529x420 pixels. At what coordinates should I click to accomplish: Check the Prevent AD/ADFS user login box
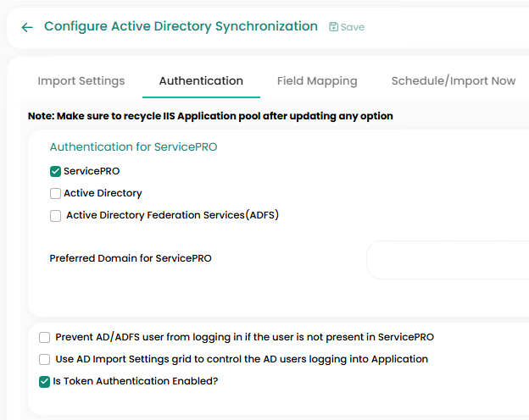pyautogui.click(x=45, y=338)
